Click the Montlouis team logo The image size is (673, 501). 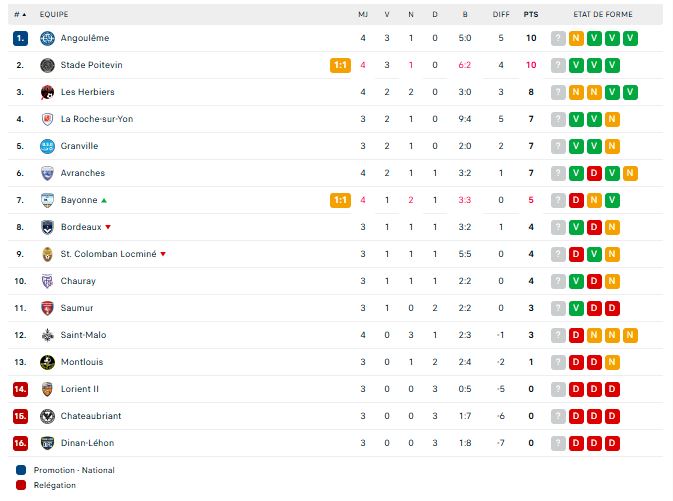[47, 362]
